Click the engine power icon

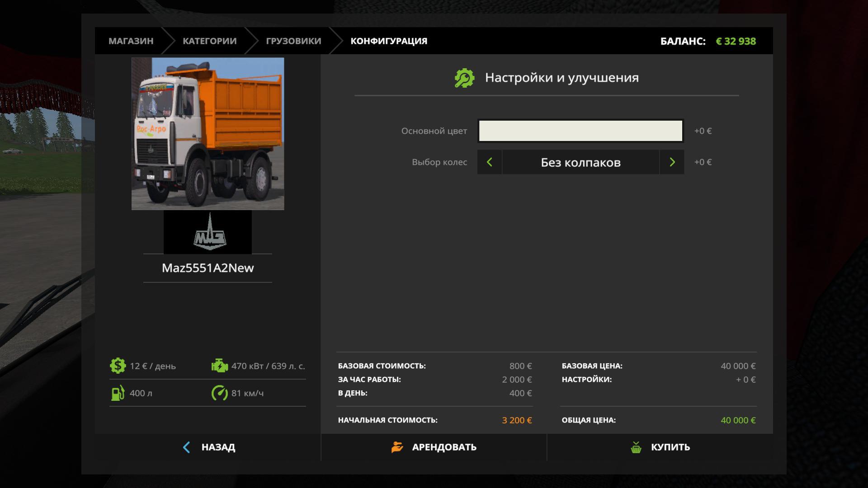click(220, 366)
